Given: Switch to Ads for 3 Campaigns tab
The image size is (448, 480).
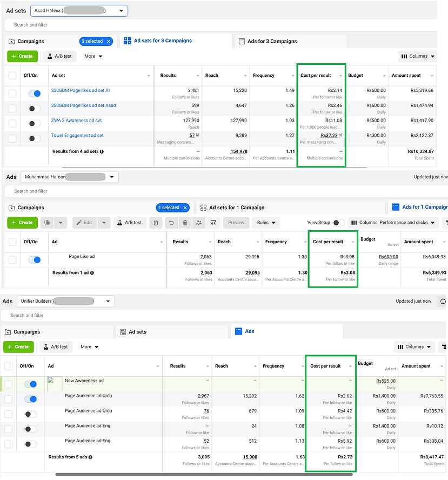Looking at the screenshot, I should [291, 41].
